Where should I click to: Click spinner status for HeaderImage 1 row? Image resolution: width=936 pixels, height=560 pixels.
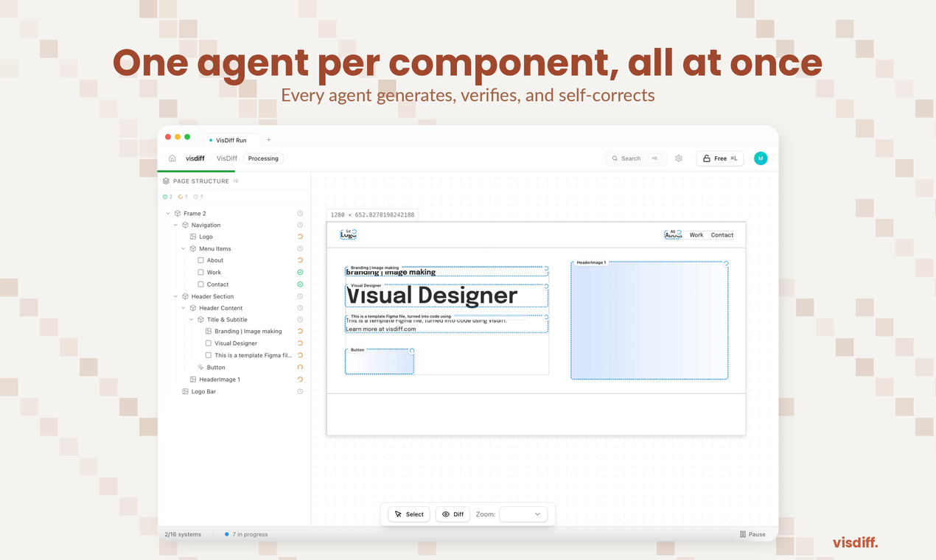300,379
